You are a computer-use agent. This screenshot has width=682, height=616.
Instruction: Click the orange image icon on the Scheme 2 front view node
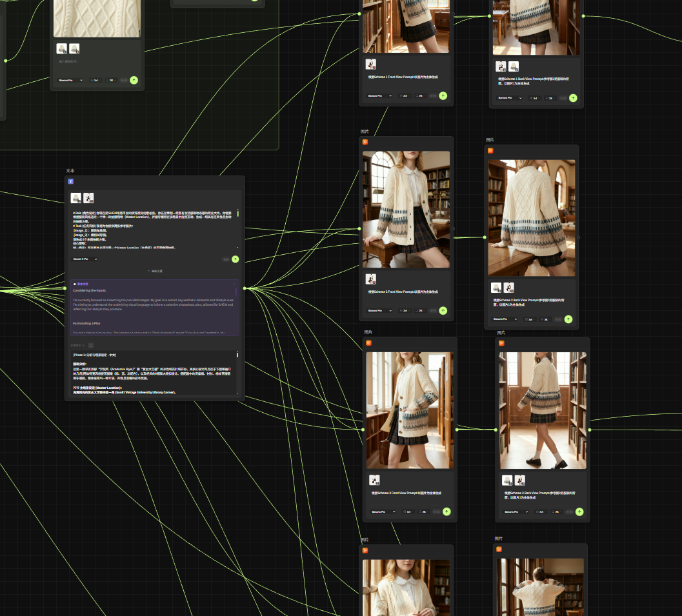point(365,142)
